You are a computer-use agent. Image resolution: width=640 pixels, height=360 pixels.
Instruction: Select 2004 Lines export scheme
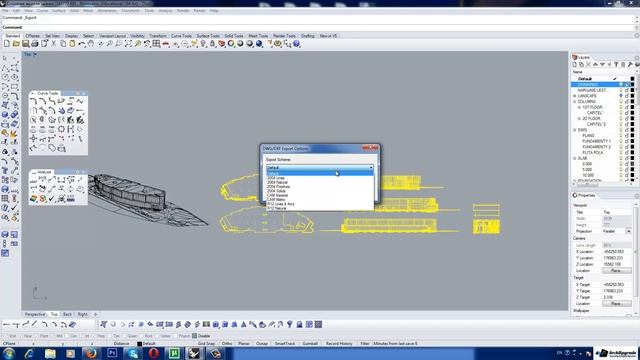click(x=320, y=178)
